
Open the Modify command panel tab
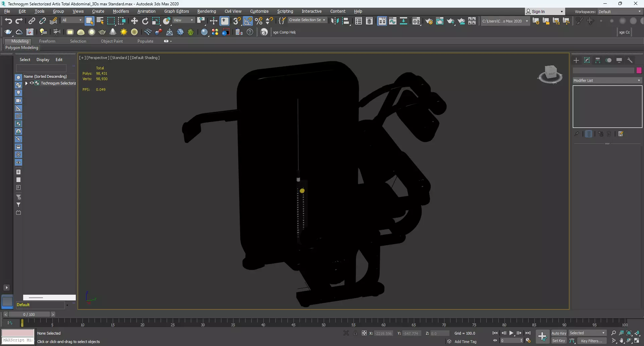pos(587,60)
